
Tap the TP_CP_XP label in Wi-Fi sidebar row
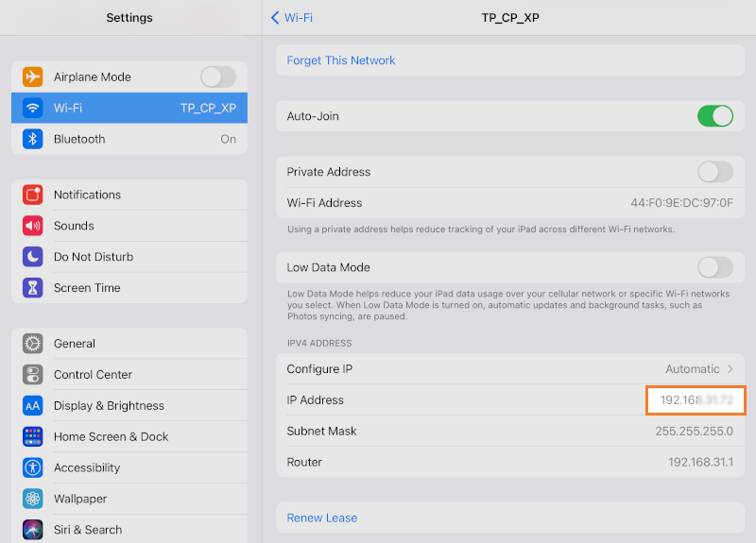[x=208, y=108]
